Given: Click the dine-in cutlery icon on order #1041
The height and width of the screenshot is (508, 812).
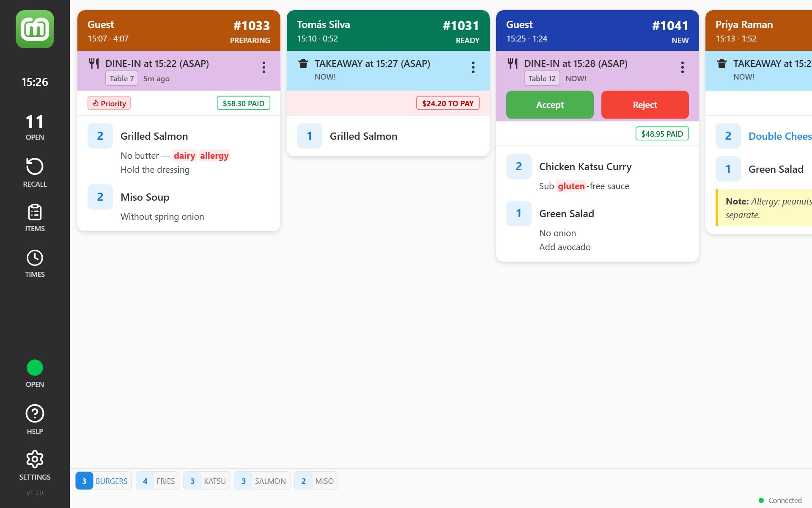Looking at the screenshot, I should (x=513, y=63).
